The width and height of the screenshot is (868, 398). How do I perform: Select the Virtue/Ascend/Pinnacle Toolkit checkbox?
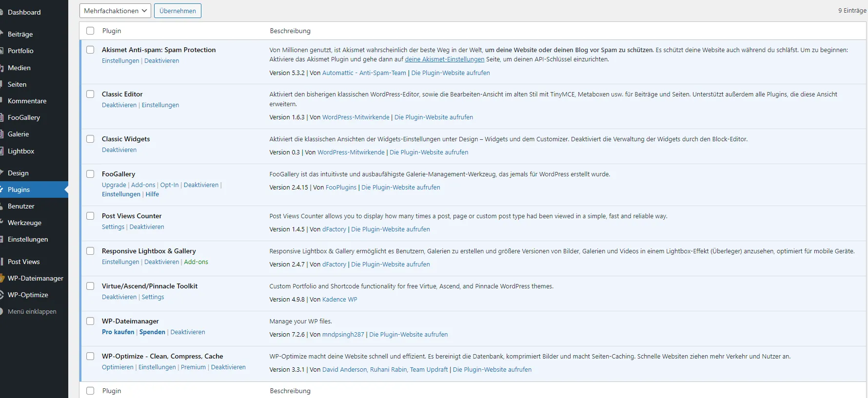tap(90, 286)
